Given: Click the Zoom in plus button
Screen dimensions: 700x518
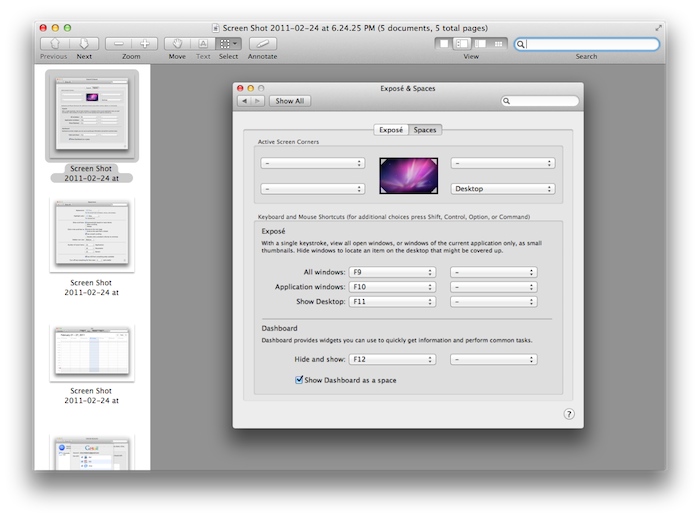Looking at the screenshot, I should [145, 44].
